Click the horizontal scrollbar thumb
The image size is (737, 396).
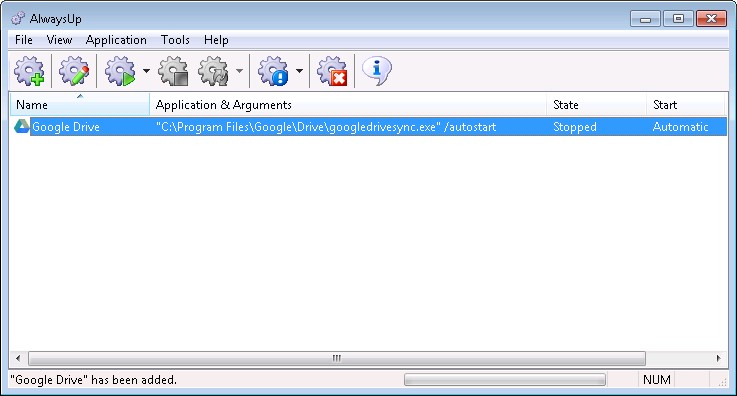(337, 358)
